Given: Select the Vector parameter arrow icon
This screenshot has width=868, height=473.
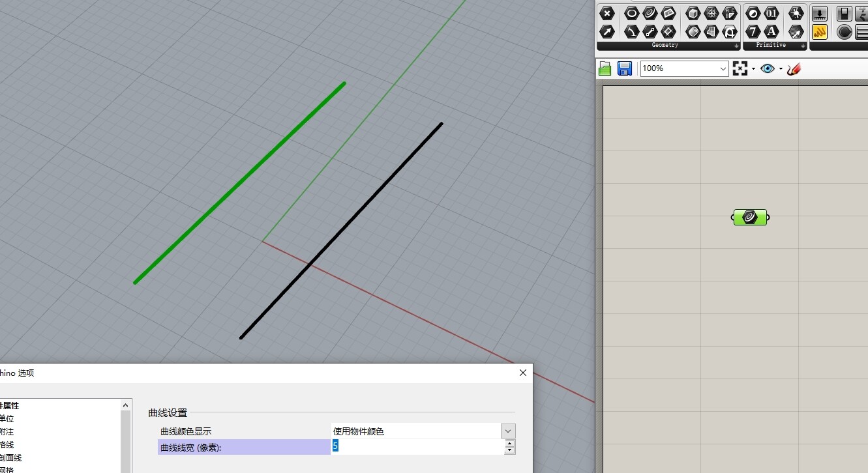Looking at the screenshot, I should coord(607,31).
